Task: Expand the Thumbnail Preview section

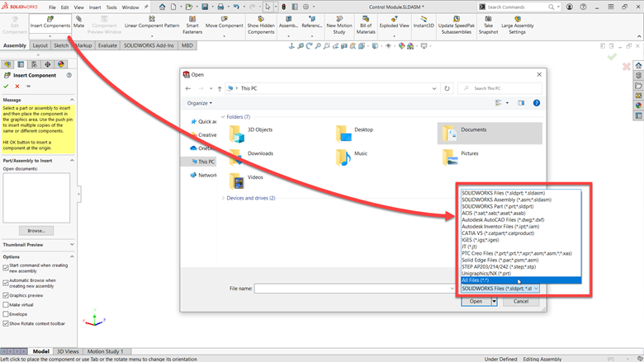Action: click(72, 245)
